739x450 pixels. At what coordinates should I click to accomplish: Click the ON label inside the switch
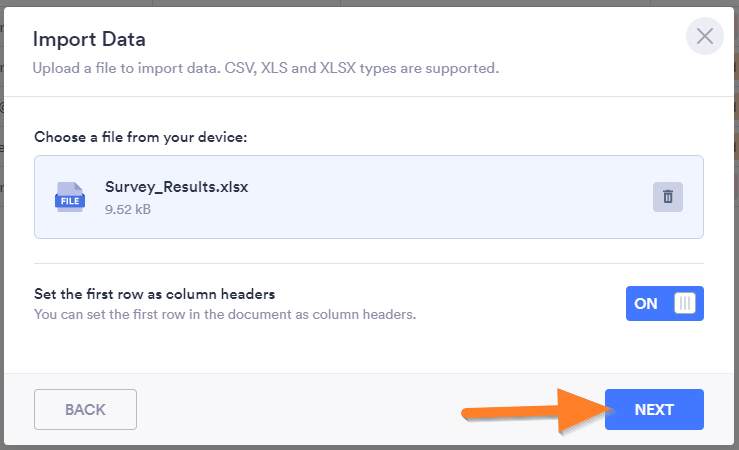646,303
